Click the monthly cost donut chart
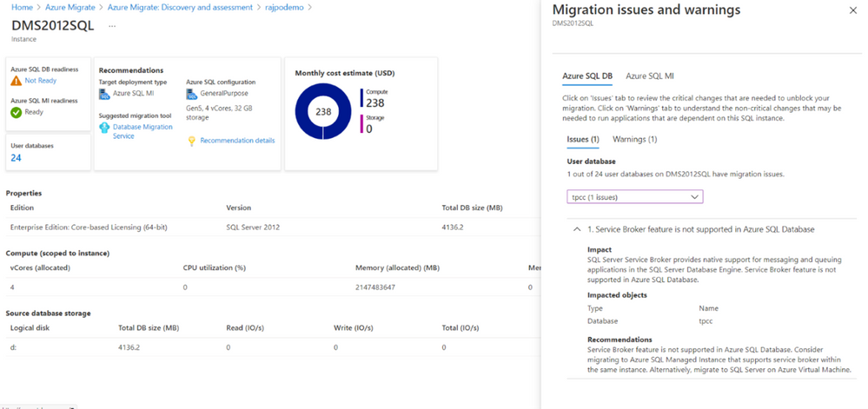Screen dimensions: 868x409 tap(323, 112)
